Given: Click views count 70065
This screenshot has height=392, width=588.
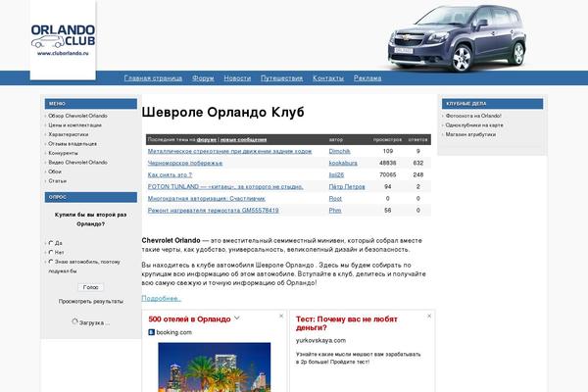Looking at the screenshot, I should point(388,174).
